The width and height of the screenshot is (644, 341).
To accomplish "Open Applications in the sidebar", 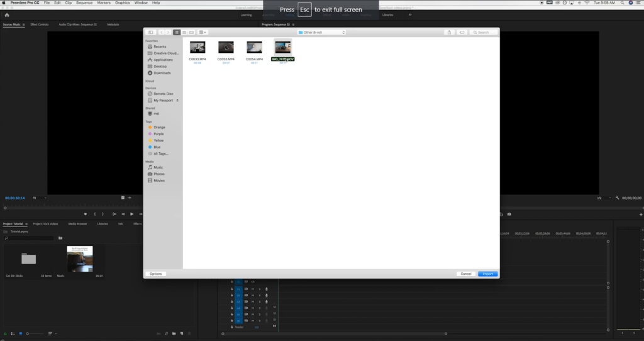I will [160, 60].
